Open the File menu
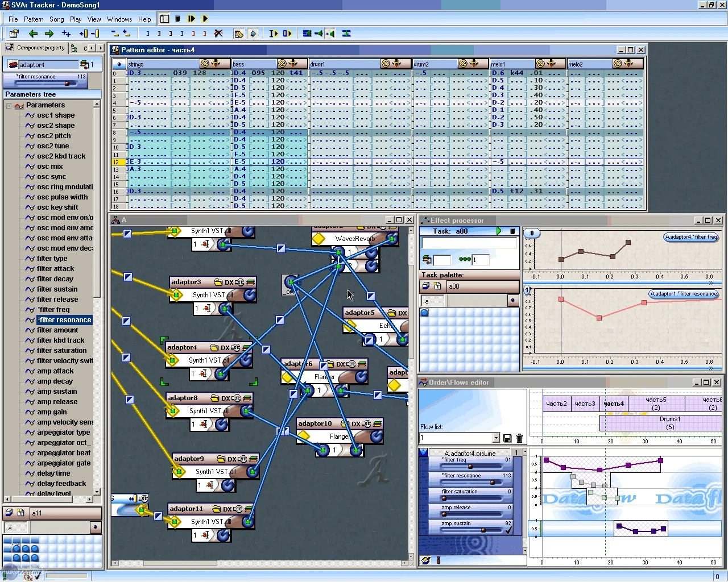Viewport: 728px width, 582px height. point(13,19)
